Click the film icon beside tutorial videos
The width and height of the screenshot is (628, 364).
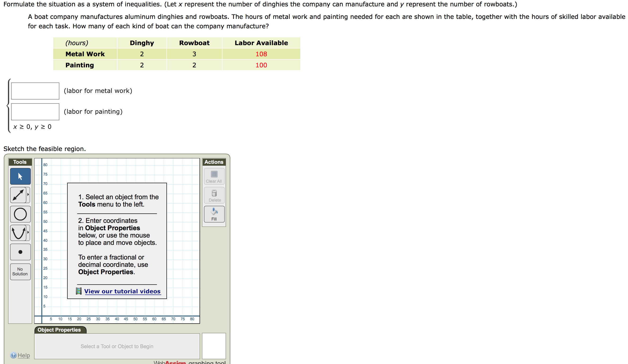(x=79, y=291)
